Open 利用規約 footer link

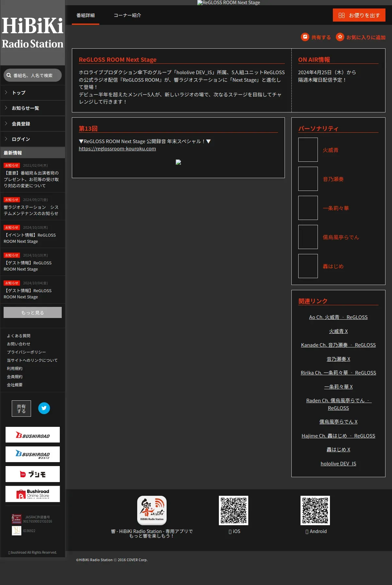click(x=15, y=368)
